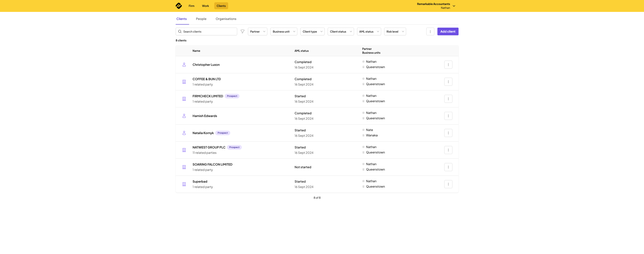
Task: Open the Natalia Kornyk client link
Action: point(203,133)
